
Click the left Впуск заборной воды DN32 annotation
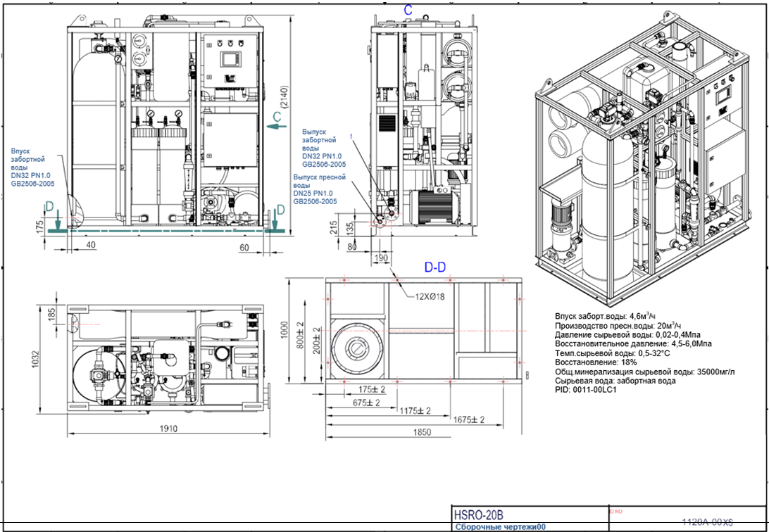(x=32, y=167)
